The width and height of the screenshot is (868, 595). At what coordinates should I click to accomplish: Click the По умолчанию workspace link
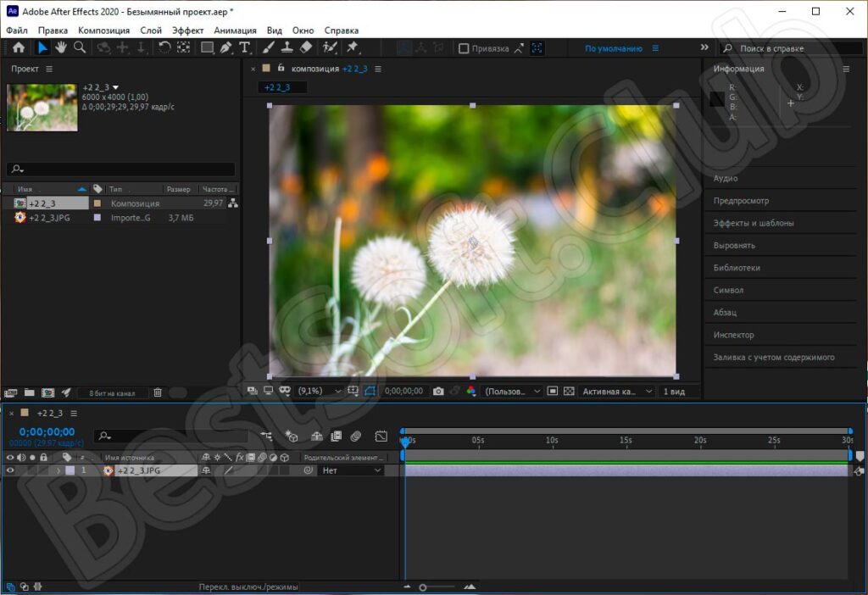(613, 49)
